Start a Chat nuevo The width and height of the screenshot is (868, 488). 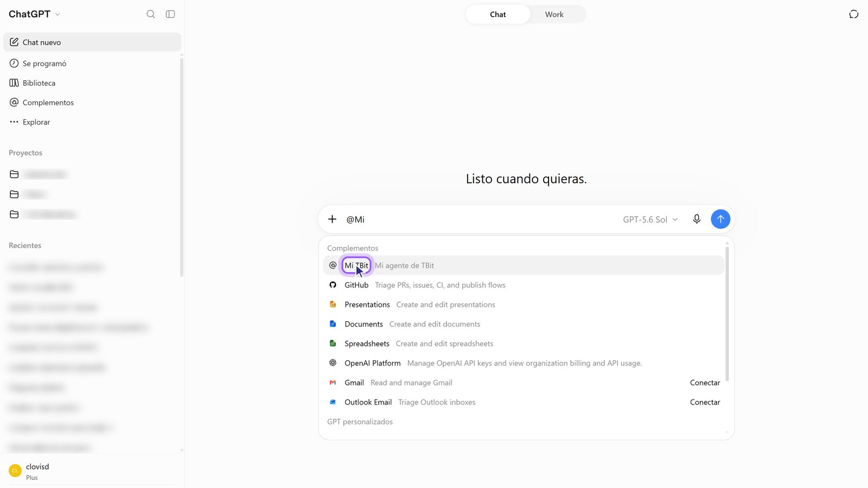[92, 42]
